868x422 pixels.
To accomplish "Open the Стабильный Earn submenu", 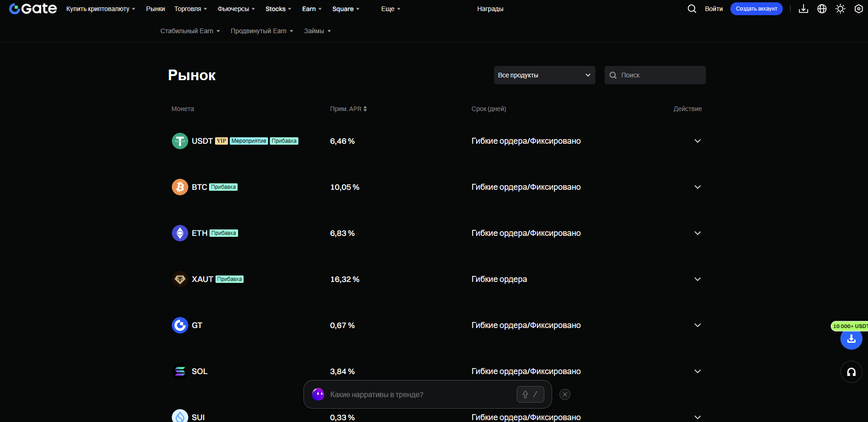I will (x=190, y=31).
